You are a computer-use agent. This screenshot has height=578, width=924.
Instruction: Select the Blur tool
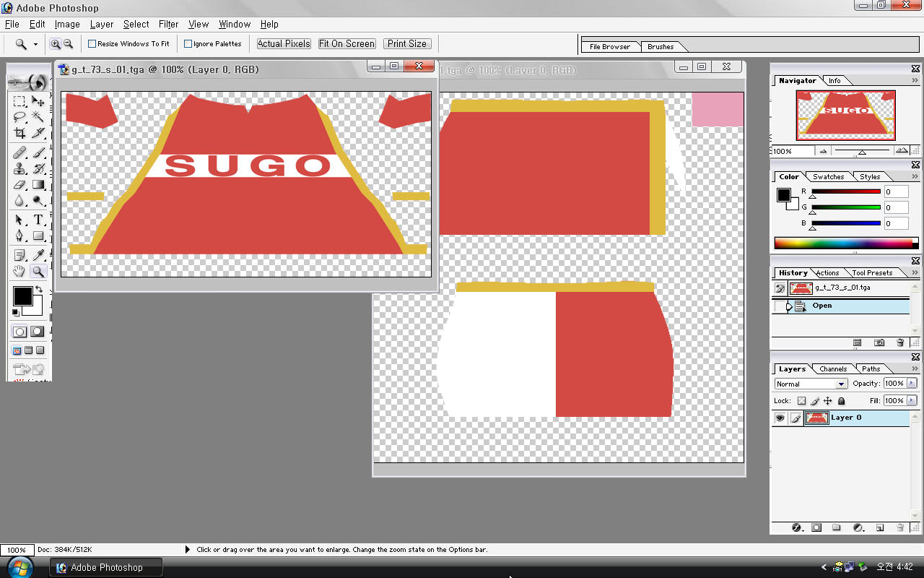(20, 201)
